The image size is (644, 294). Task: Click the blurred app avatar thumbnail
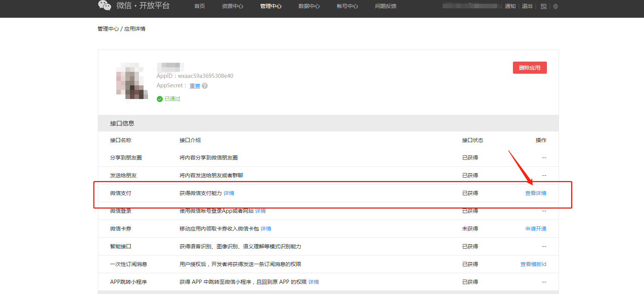132,83
